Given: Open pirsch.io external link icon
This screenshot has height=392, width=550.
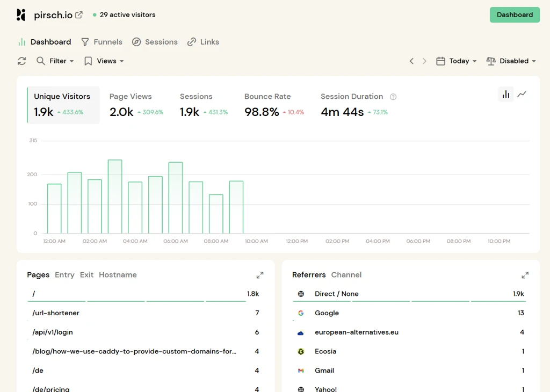Looking at the screenshot, I should [x=79, y=14].
